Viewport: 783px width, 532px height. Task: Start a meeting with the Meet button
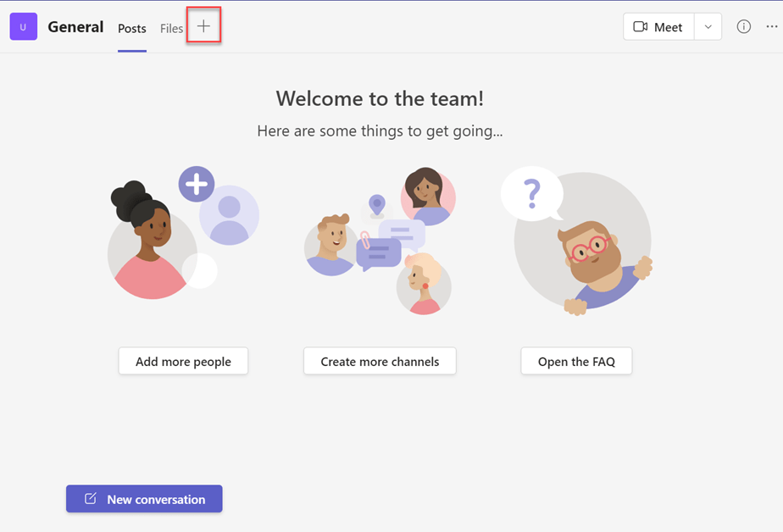click(x=658, y=27)
